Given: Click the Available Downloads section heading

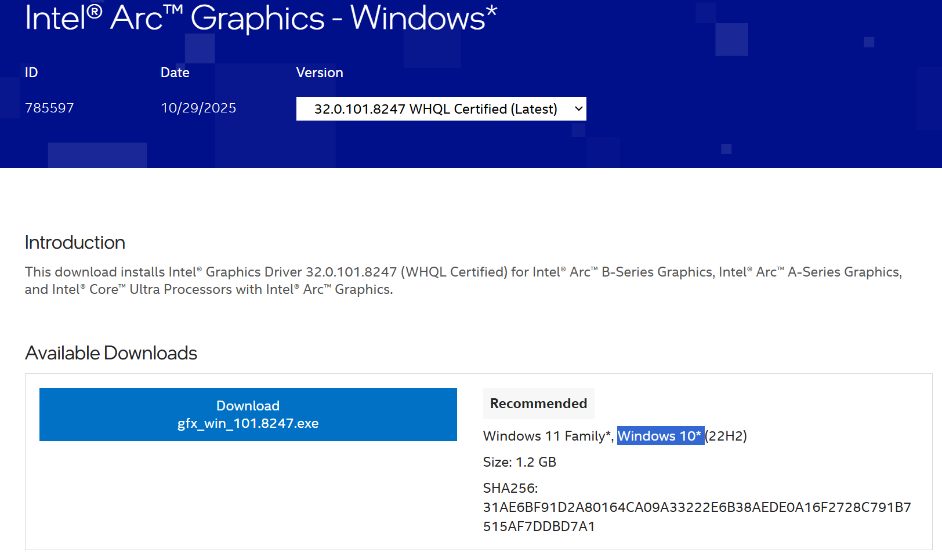Looking at the screenshot, I should [x=110, y=352].
